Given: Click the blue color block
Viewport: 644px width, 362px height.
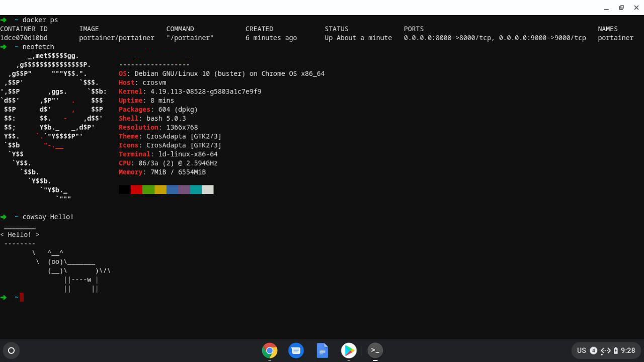Looking at the screenshot, I should [x=172, y=190].
